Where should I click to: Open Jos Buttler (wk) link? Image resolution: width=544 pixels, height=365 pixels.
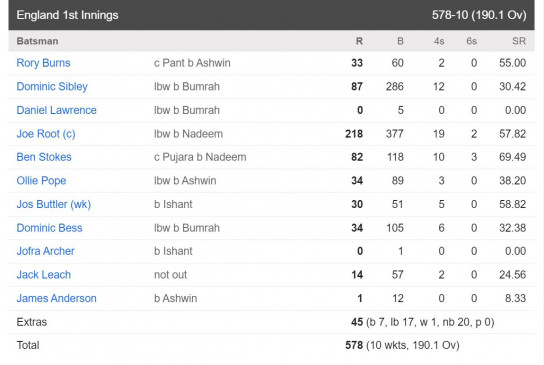54,204
